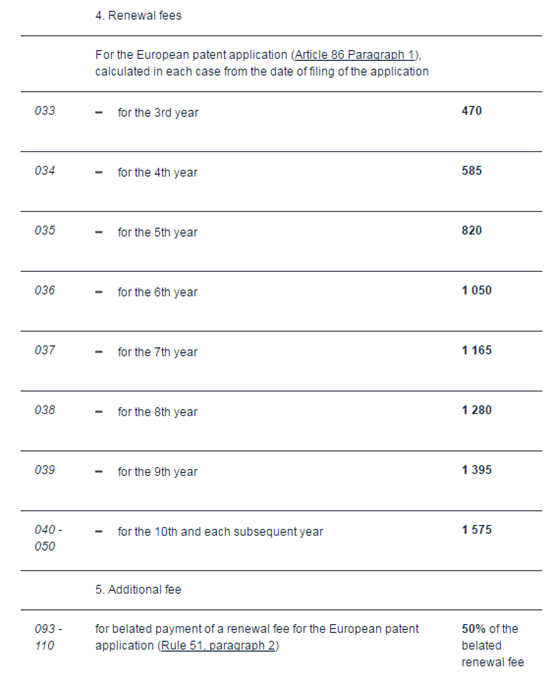
Task: Click the amount 1 575 for 10th year
Action: [477, 530]
